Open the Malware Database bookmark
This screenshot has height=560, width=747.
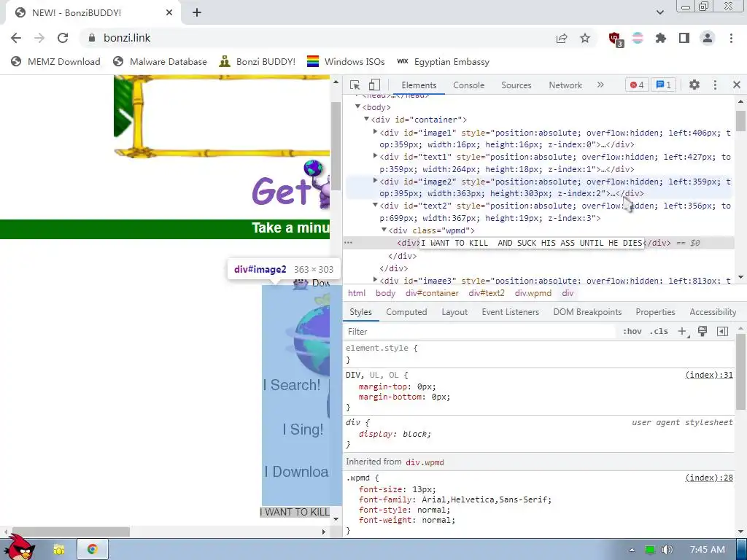pos(160,62)
